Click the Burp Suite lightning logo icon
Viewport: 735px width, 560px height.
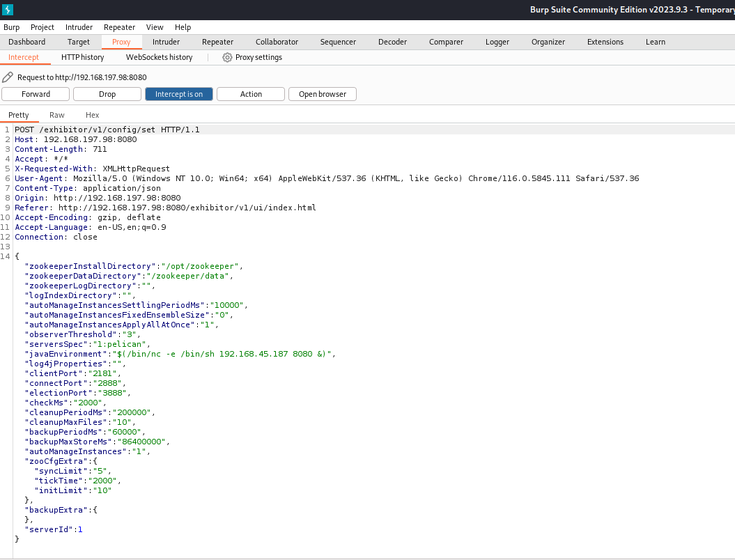tap(8, 9)
